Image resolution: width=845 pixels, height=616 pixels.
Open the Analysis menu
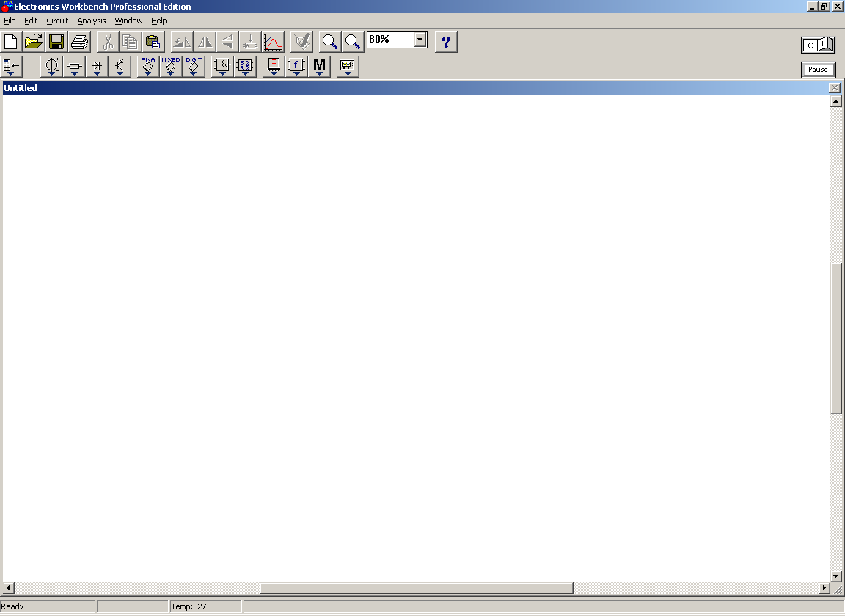(x=92, y=21)
